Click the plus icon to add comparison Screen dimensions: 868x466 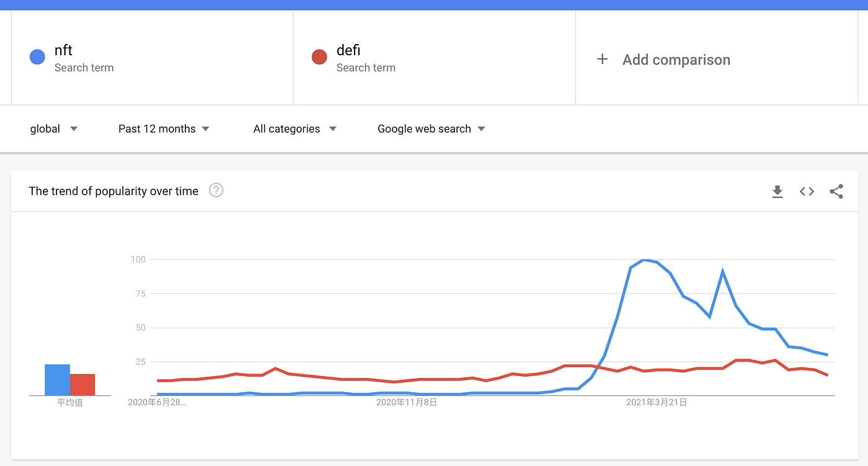tap(602, 60)
